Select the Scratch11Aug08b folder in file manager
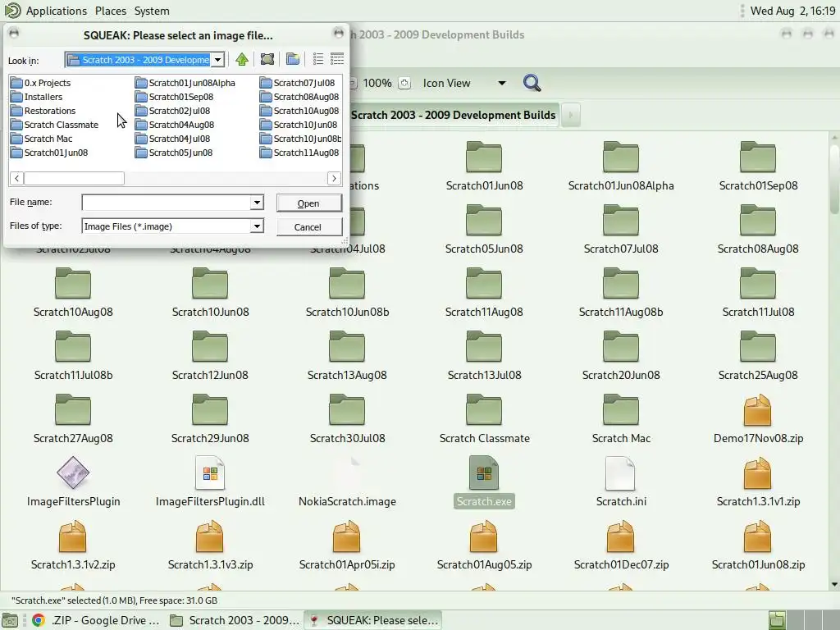The image size is (840, 630). pos(621,293)
